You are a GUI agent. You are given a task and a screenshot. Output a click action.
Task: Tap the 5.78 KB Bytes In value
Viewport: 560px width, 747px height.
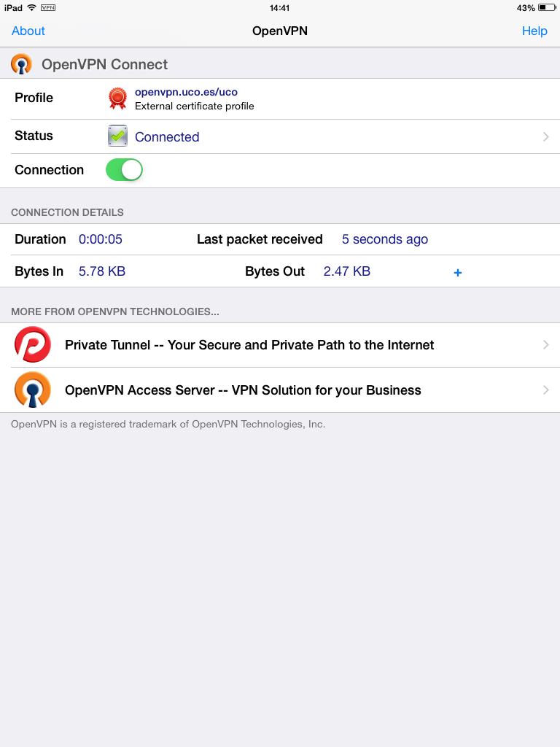102,271
